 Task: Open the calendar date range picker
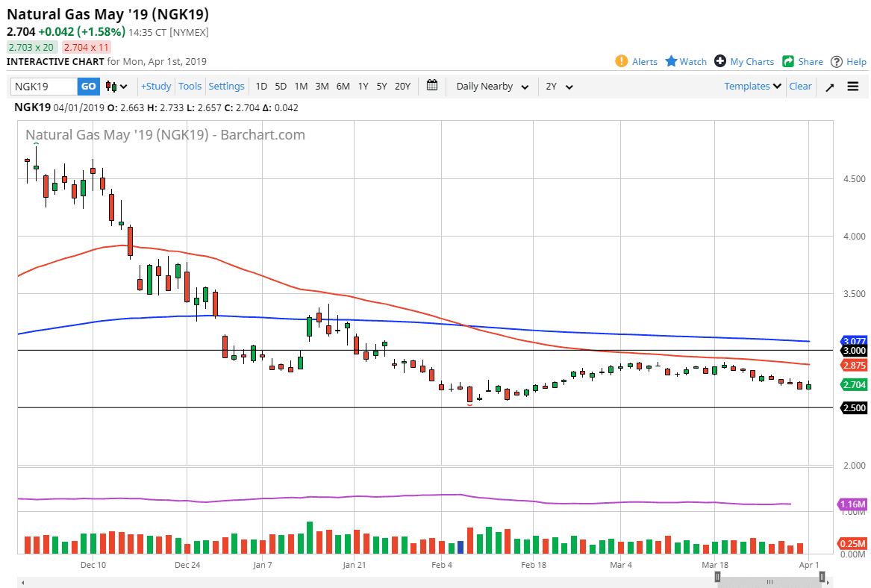432,86
